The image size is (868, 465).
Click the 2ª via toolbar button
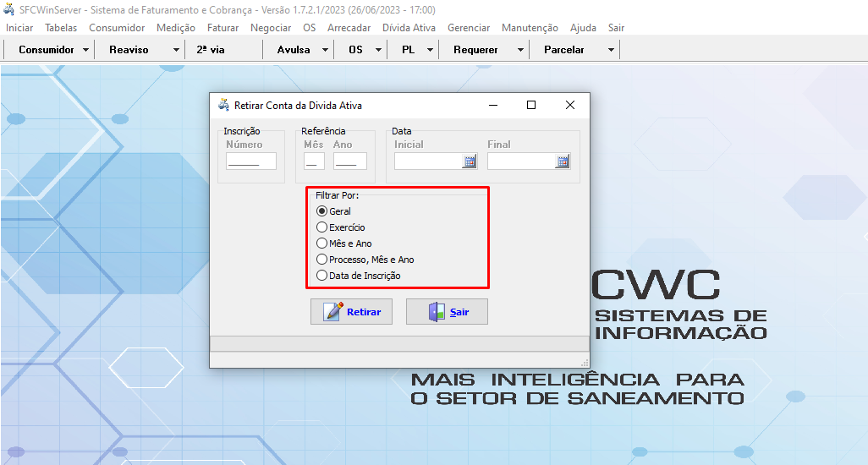(x=211, y=50)
